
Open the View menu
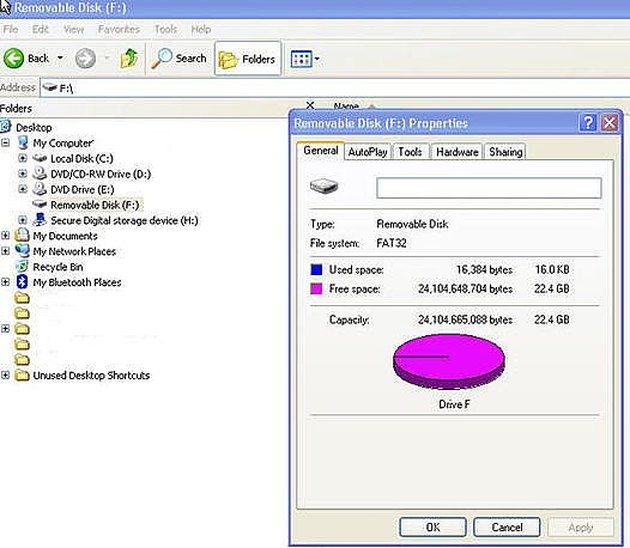click(x=74, y=29)
